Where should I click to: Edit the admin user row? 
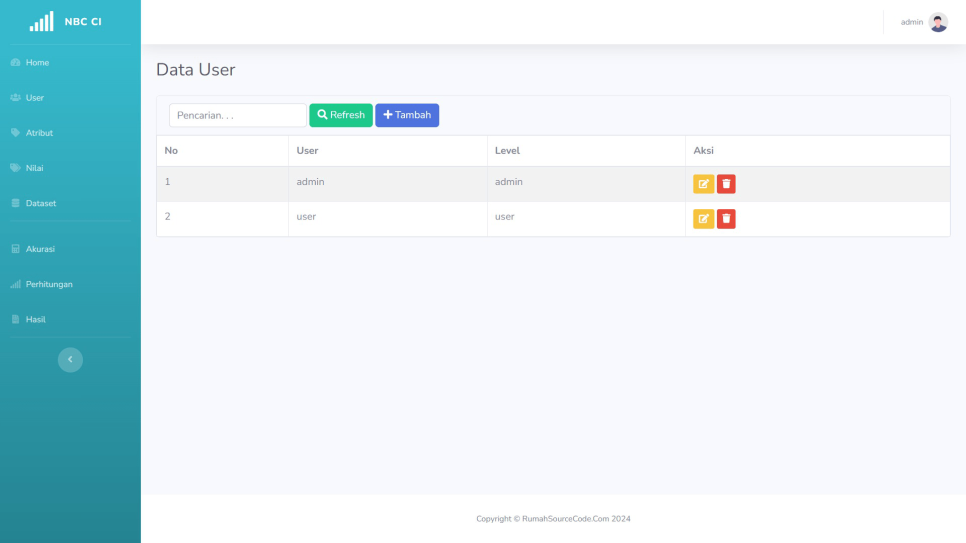(703, 184)
